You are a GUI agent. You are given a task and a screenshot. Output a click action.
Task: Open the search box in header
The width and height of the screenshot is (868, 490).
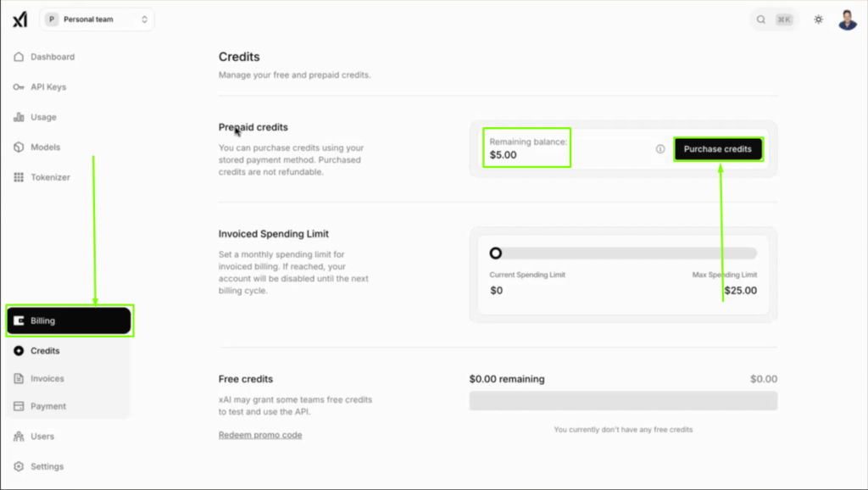(775, 19)
